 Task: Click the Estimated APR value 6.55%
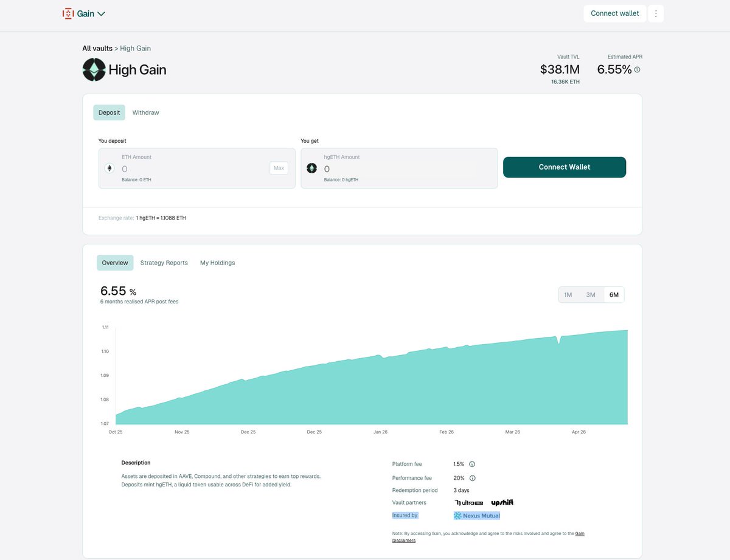click(x=614, y=69)
